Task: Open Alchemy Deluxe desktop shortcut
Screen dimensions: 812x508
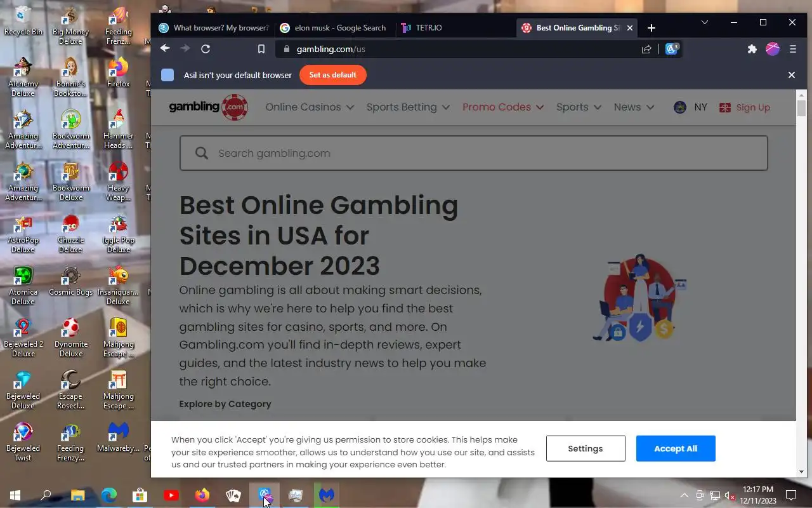Action: point(23,77)
